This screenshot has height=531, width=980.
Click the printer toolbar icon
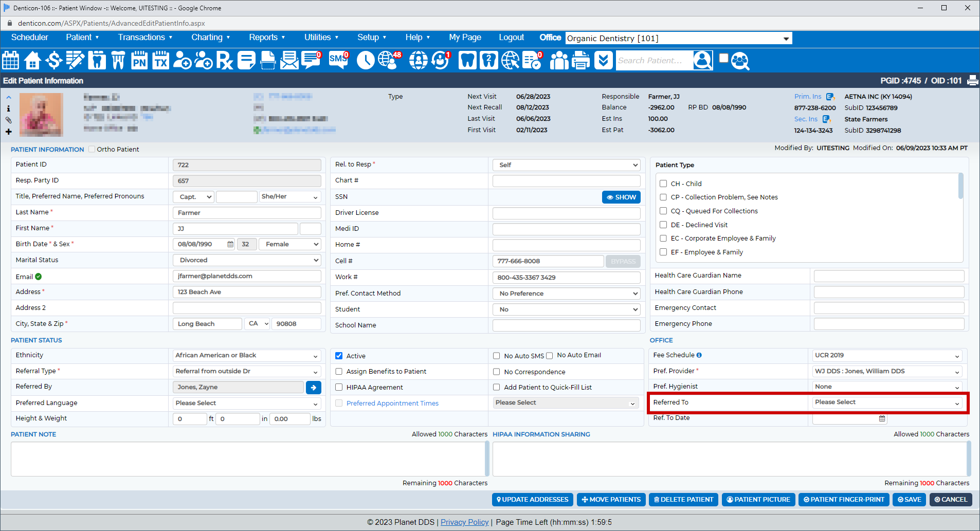pos(581,60)
